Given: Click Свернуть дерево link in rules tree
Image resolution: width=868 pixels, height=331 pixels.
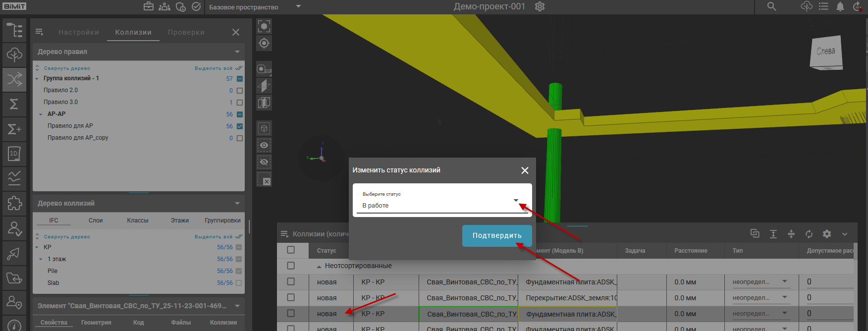Looking at the screenshot, I should click(67, 68).
